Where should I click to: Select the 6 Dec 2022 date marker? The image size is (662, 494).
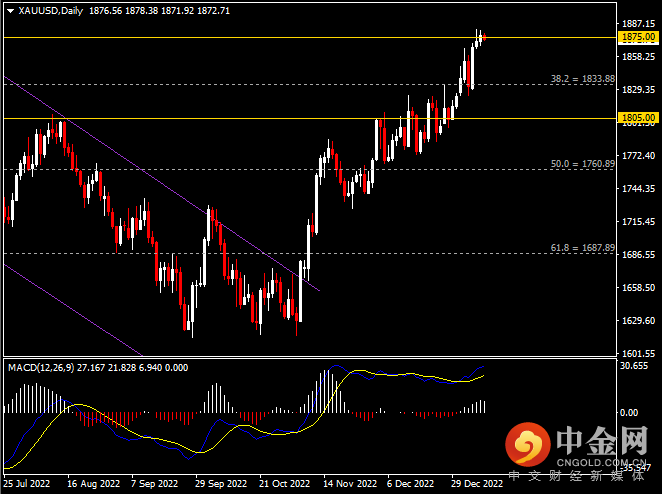tap(409, 482)
